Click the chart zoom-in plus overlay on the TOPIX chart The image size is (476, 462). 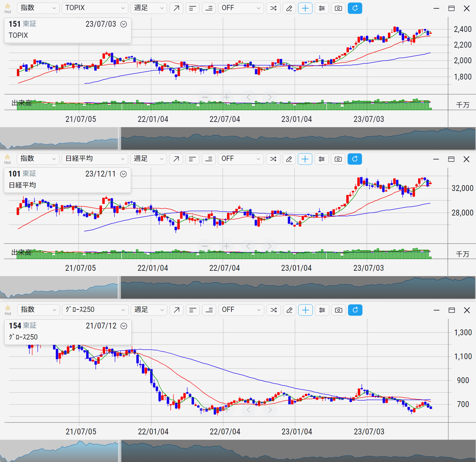click(x=226, y=98)
